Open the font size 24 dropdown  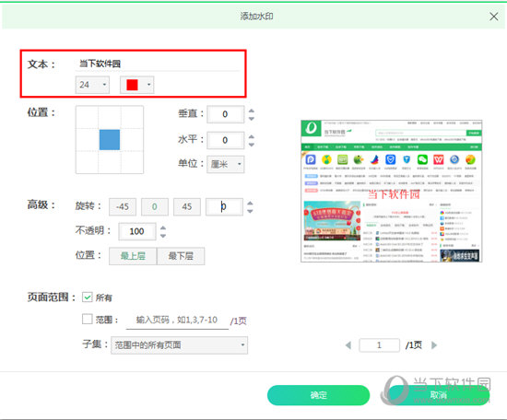[x=92, y=85]
